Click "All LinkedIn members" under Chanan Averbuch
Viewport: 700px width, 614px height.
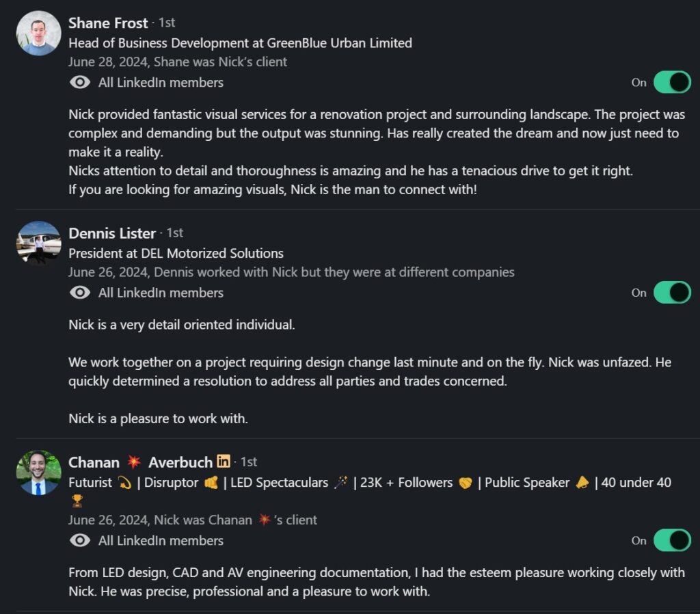point(161,540)
